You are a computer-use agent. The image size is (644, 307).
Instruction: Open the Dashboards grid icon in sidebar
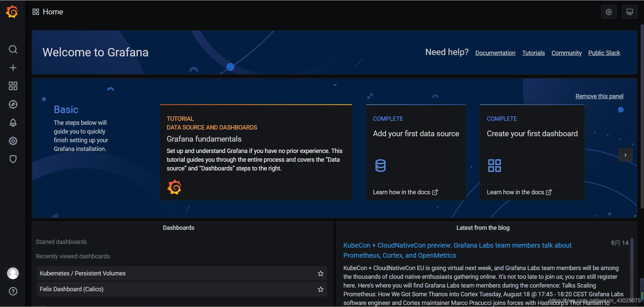13,86
